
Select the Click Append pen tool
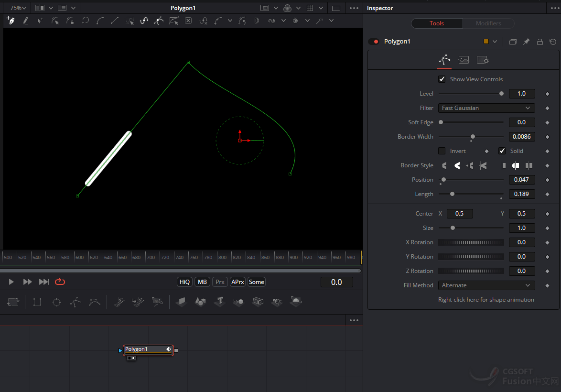click(x=11, y=21)
